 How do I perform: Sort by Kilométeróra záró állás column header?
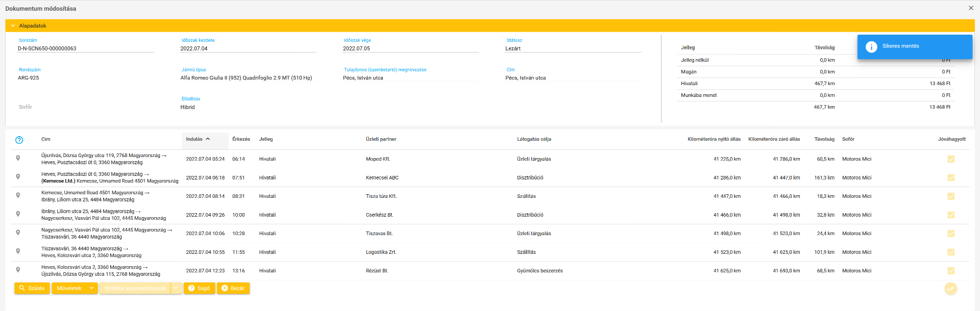[x=774, y=139]
